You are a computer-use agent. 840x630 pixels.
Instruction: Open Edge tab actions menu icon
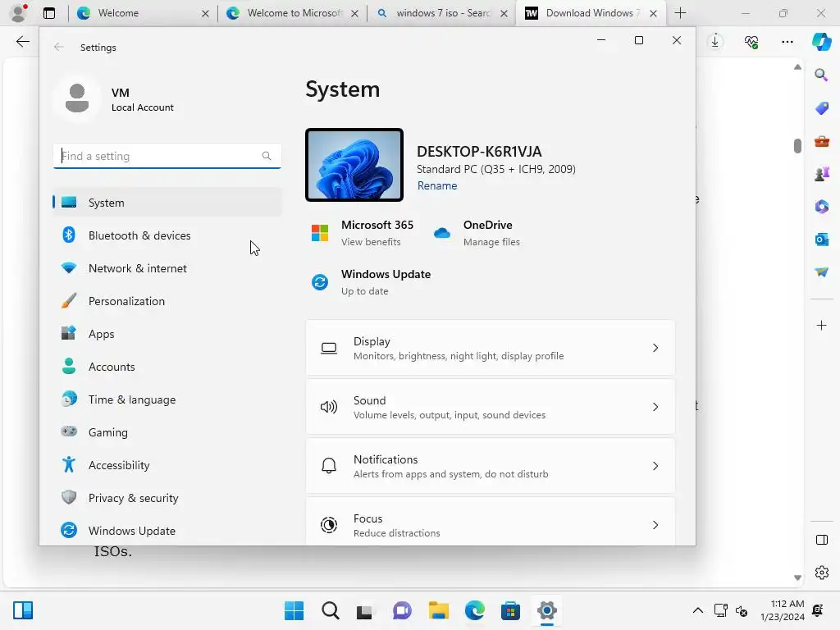(x=49, y=13)
